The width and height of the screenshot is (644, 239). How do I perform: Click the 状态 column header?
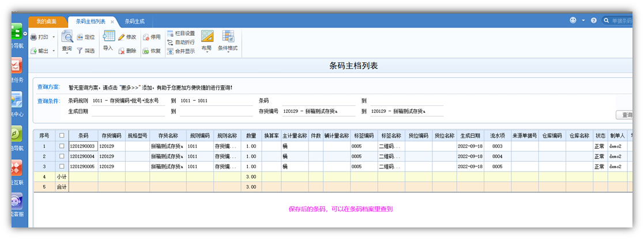point(600,135)
